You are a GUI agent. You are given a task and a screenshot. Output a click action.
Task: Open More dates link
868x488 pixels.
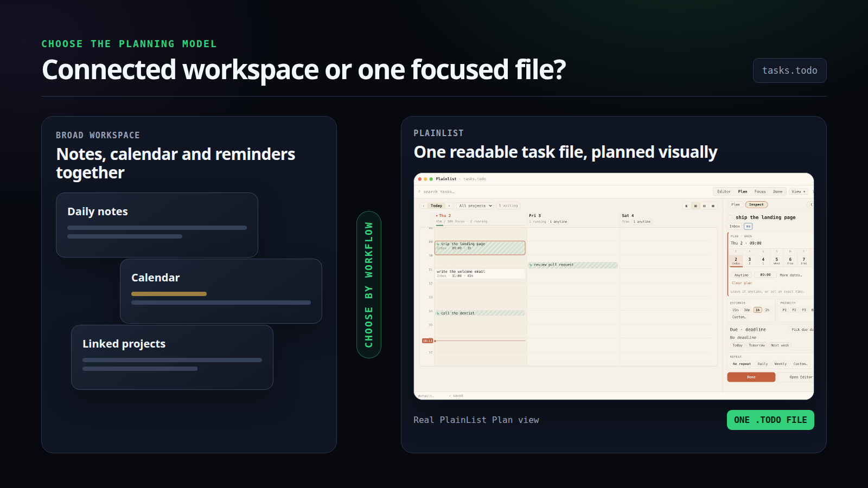pyautogui.click(x=790, y=275)
